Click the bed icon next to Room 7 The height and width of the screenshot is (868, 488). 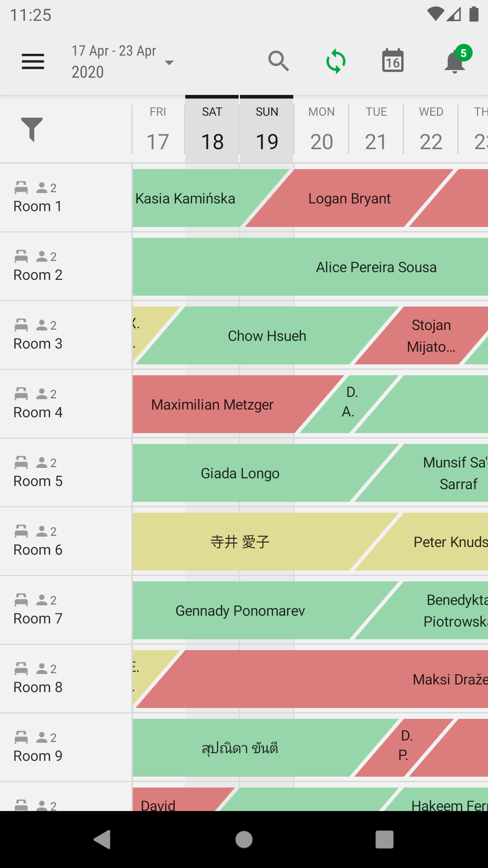[20, 599]
